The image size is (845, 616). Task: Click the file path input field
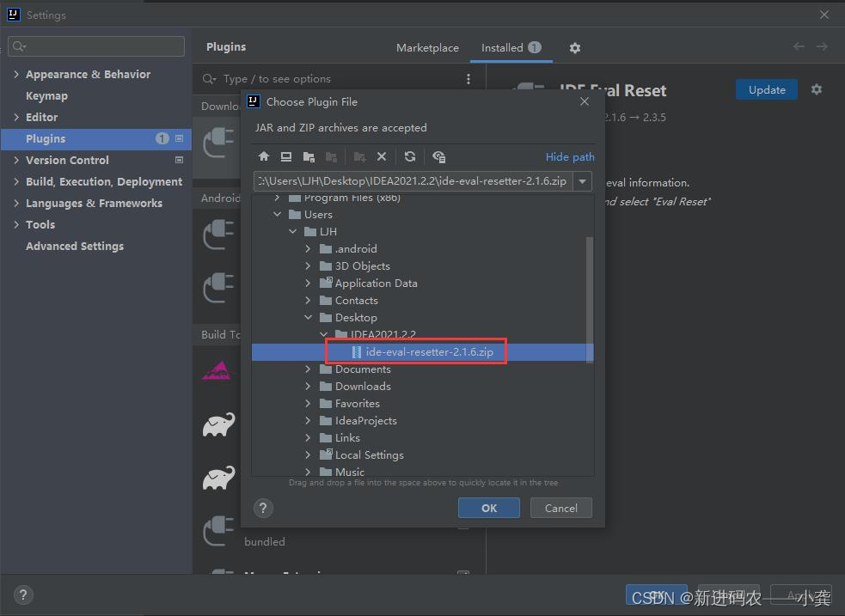click(413, 181)
